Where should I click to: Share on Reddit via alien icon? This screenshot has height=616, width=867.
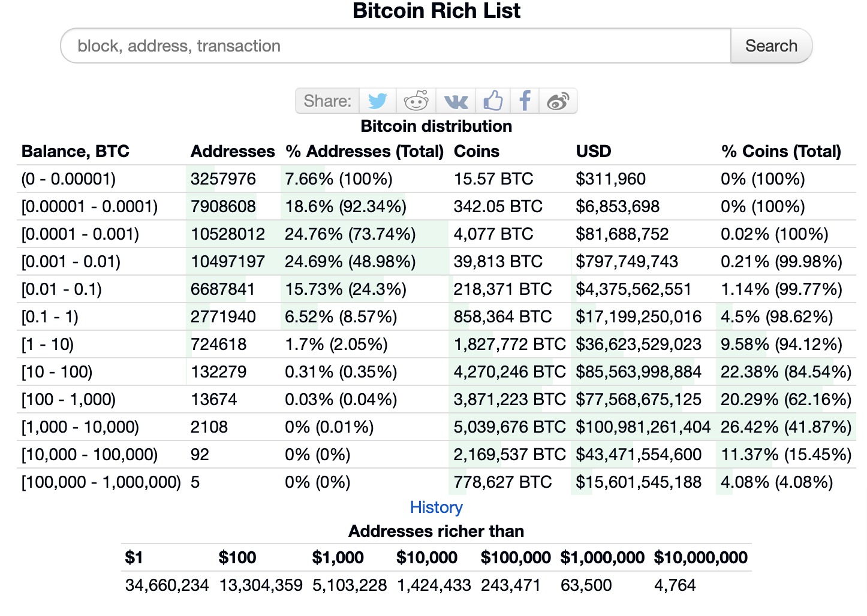tap(416, 101)
